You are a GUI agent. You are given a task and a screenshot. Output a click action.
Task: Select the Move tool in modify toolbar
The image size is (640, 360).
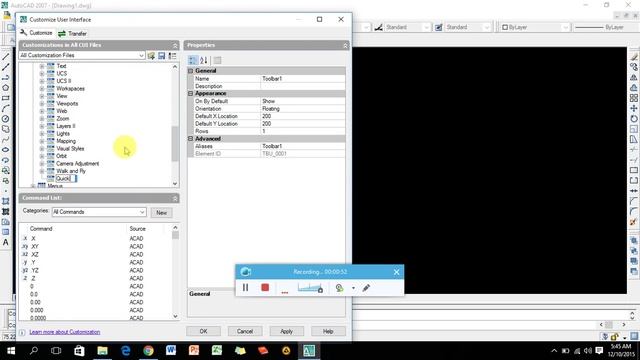(633, 109)
